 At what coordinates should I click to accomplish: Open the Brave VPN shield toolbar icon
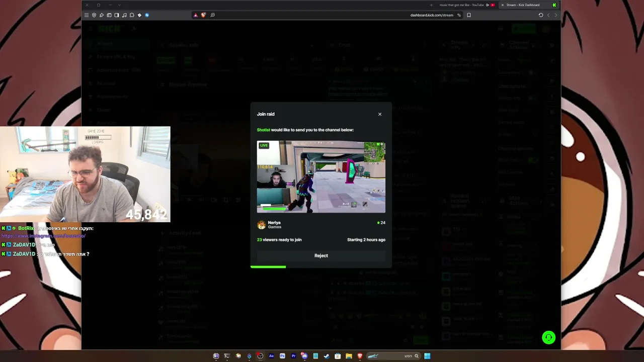pyautogui.click(x=94, y=15)
